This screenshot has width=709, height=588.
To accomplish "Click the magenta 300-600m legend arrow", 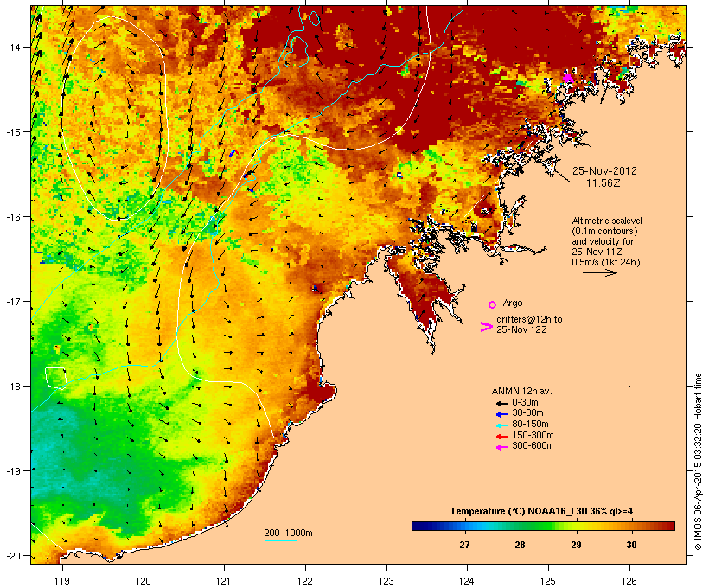I will pyautogui.click(x=501, y=447).
